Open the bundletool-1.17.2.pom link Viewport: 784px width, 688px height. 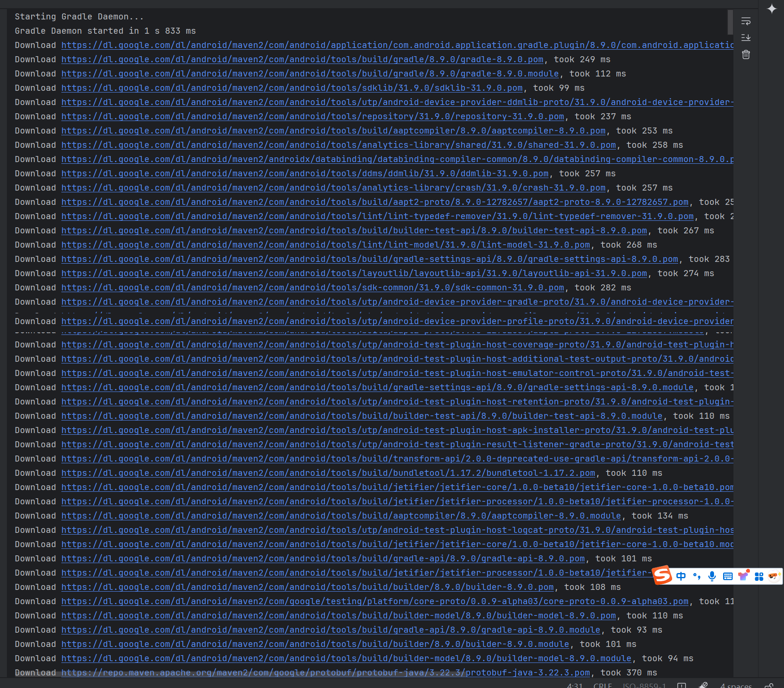coord(328,473)
